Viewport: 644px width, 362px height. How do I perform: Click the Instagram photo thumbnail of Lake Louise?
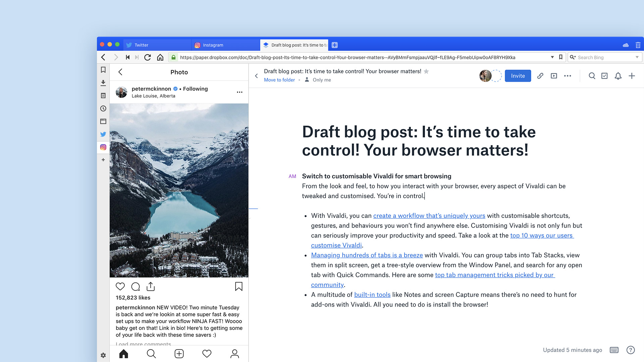179,190
